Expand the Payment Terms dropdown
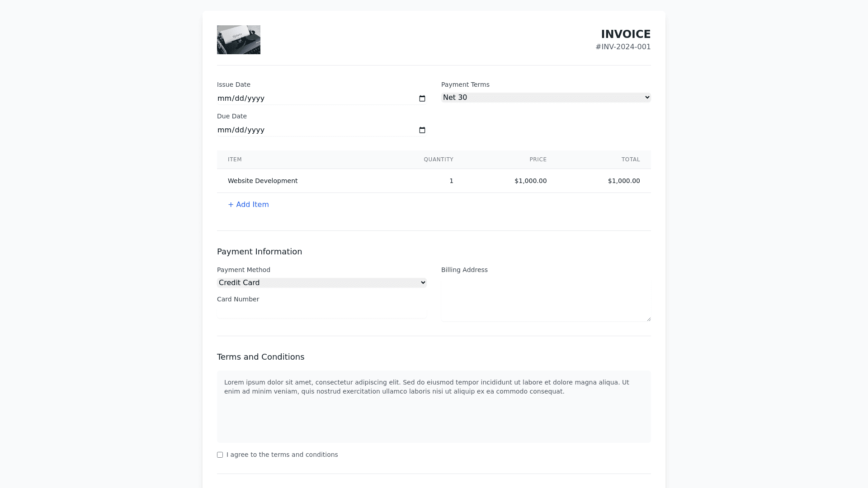Image resolution: width=868 pixels, height=488 pixels. pyautogui.click(x=546, y=98)
